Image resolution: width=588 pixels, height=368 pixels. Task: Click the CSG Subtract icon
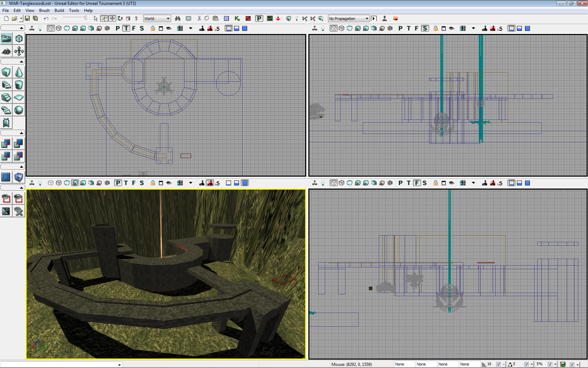(x=19, y=143)
